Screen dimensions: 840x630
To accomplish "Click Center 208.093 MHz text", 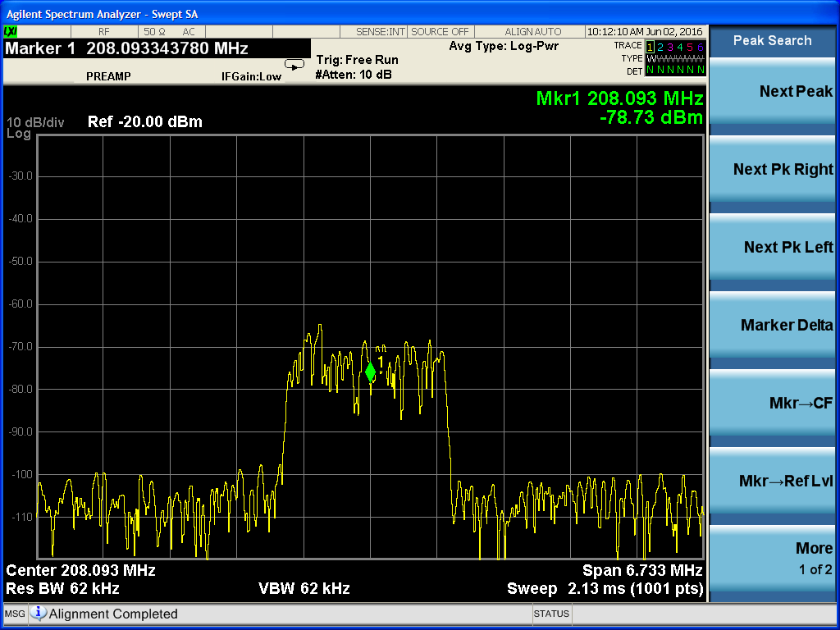I will click(x=80, y=570).
